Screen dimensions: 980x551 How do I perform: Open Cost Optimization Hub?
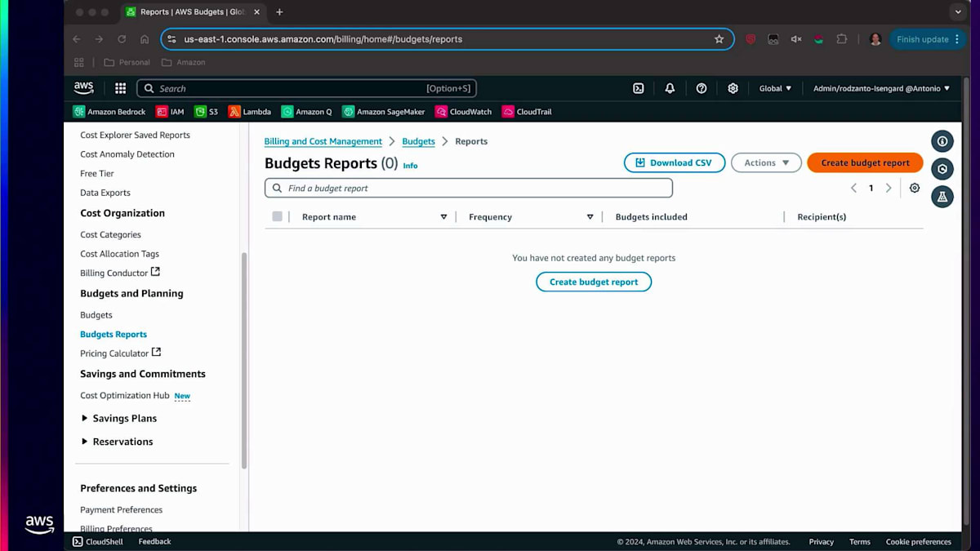(125, 395)
